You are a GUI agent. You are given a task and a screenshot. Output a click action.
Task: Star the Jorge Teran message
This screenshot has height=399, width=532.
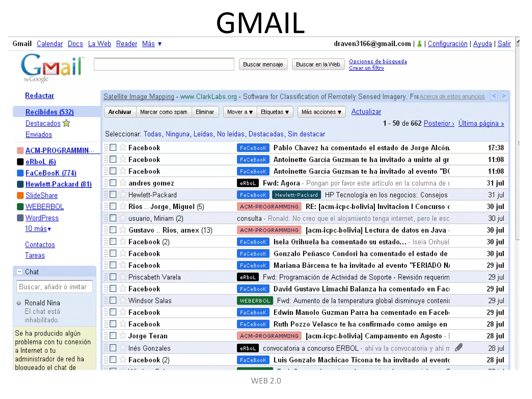(123, 336)
